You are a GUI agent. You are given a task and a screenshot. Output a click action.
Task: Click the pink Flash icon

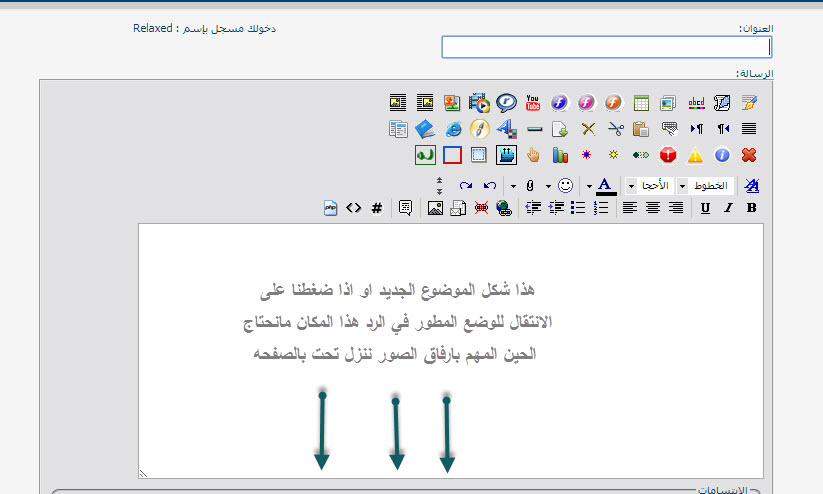[586, 103]
